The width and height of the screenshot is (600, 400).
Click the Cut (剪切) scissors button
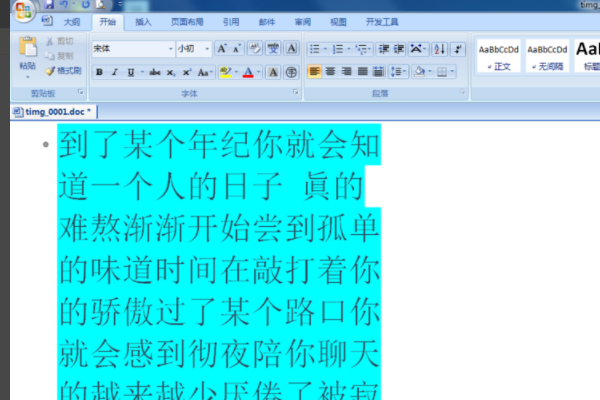(x=60, y=41)
